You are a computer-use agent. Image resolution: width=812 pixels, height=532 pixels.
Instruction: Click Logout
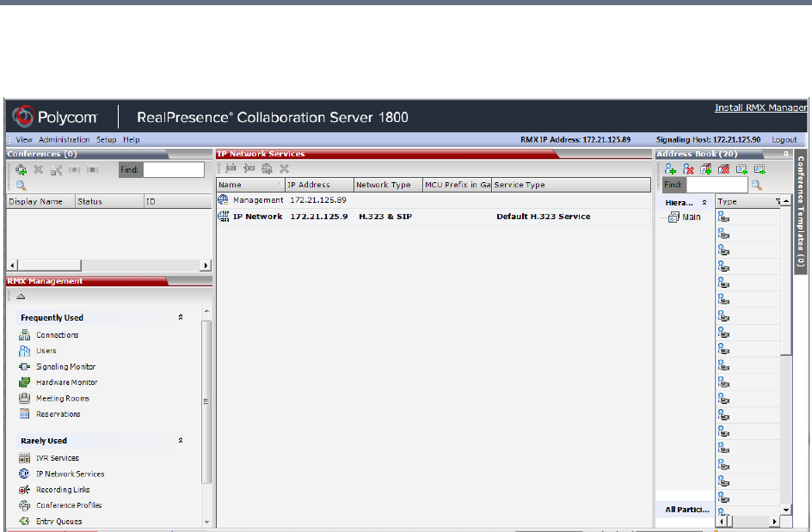[784, 140]
